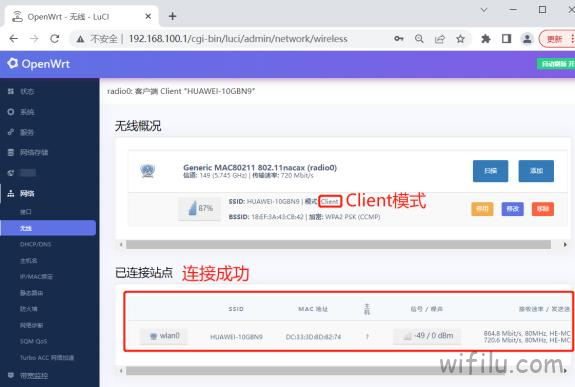575x387 pixels.
Task: Open the saved passwords key icon
Action: 399,39
